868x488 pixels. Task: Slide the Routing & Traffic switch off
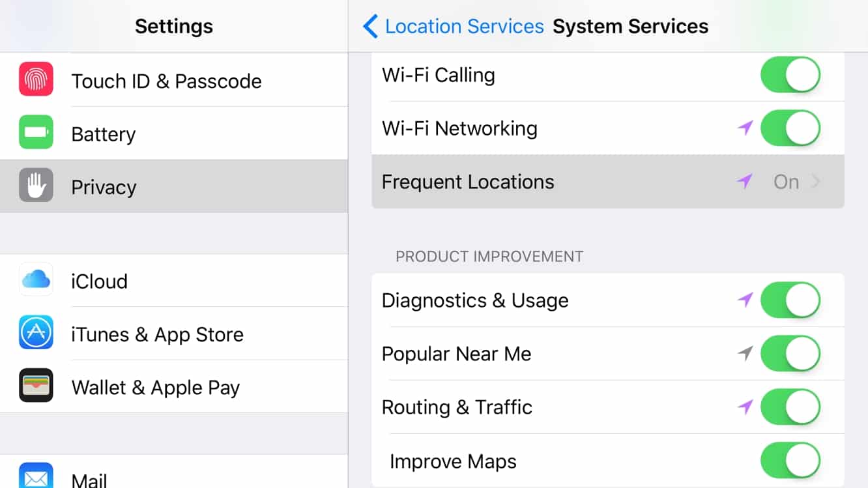click(790, 407)
